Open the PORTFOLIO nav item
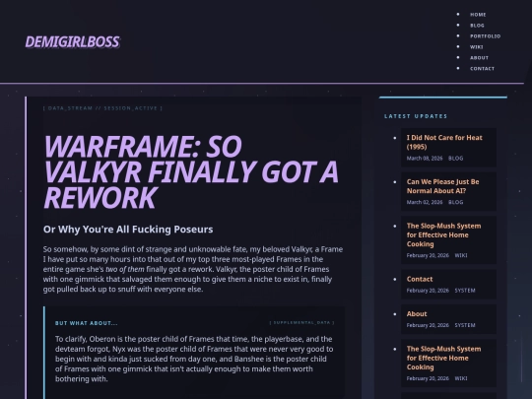532x399 pixels. pyautogui.click(x=485, y=36)
